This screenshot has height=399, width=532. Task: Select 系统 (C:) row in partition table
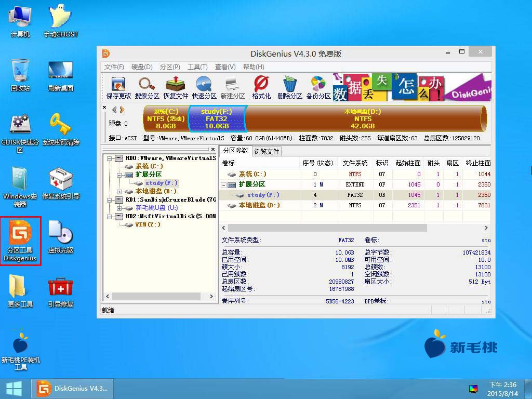[354, 174]
